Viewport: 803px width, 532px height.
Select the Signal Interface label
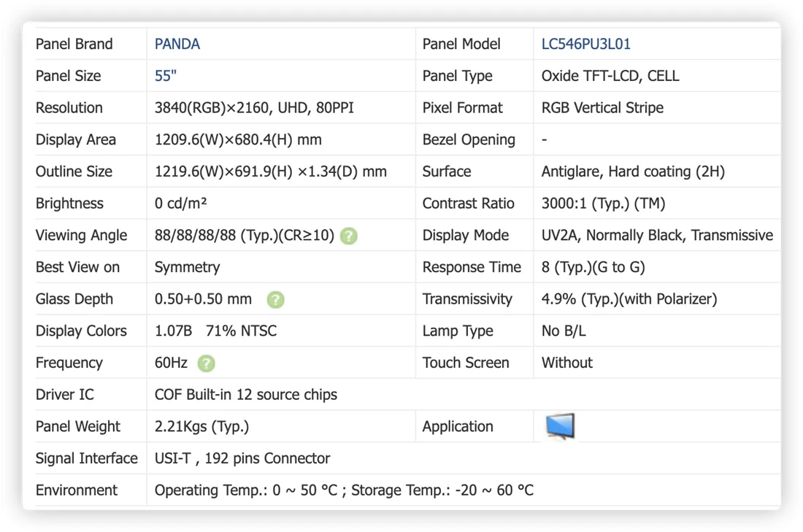tap(87, 458)
